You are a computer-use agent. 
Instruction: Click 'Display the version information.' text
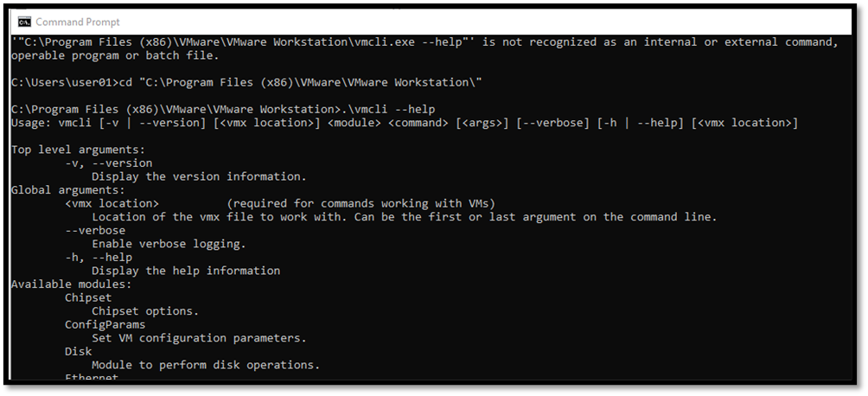(x=199, y=176)
